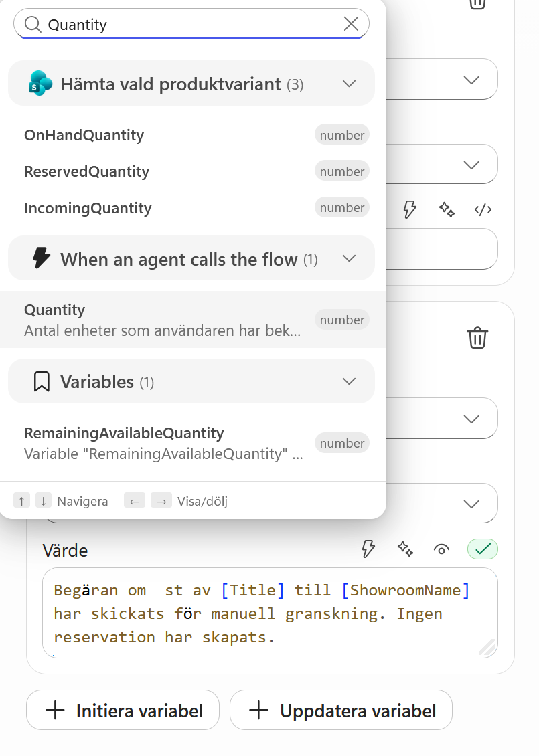Viewport: 539px width, 756px height.
Task: Open the dropdown directly above the Värde label
Action: point(441,503)
